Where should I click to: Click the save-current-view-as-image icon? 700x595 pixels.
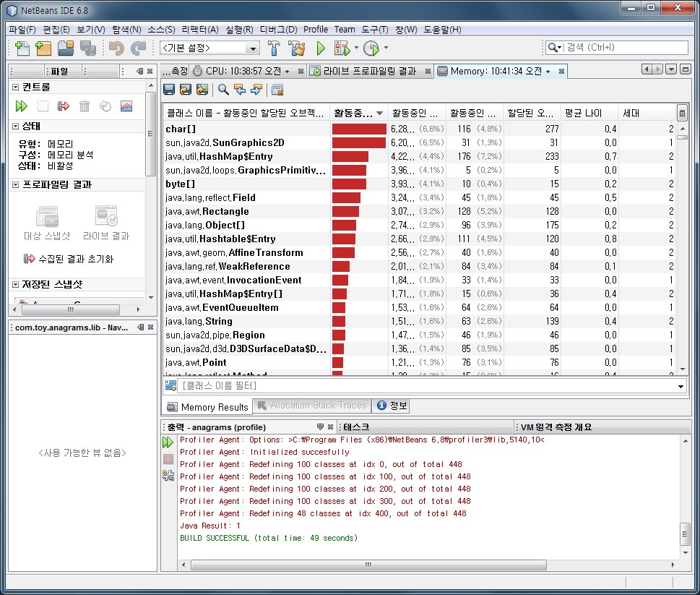click(x=202, y=90)
